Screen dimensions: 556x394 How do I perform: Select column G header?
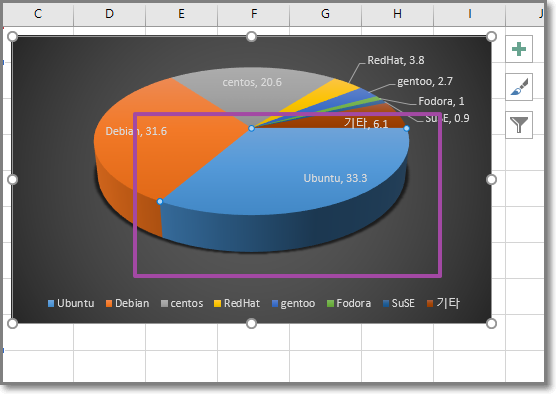click(x=326, y=14)
